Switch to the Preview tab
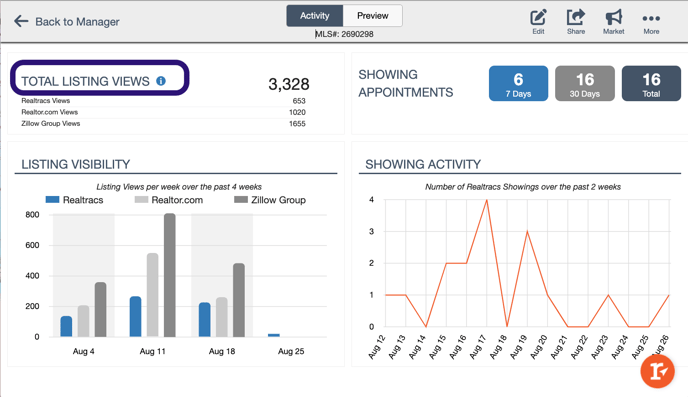Viewport: 688px width, 397px height. (373, 16)
